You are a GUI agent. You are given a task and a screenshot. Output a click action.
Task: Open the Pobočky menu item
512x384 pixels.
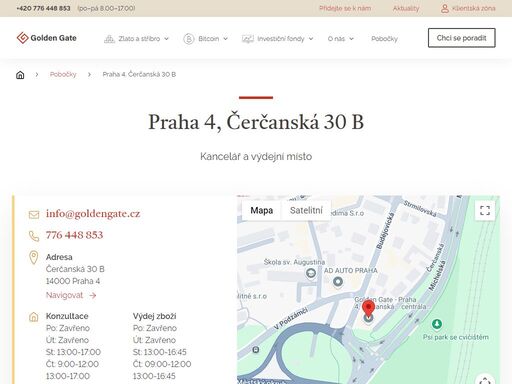pyautogui.click(x=384, y=39)
